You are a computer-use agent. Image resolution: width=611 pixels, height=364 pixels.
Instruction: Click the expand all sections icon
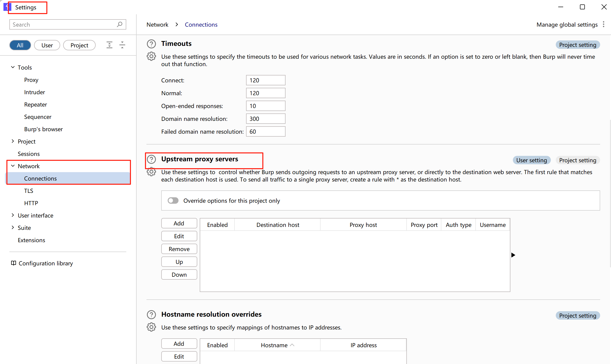[x=109, y=45]
